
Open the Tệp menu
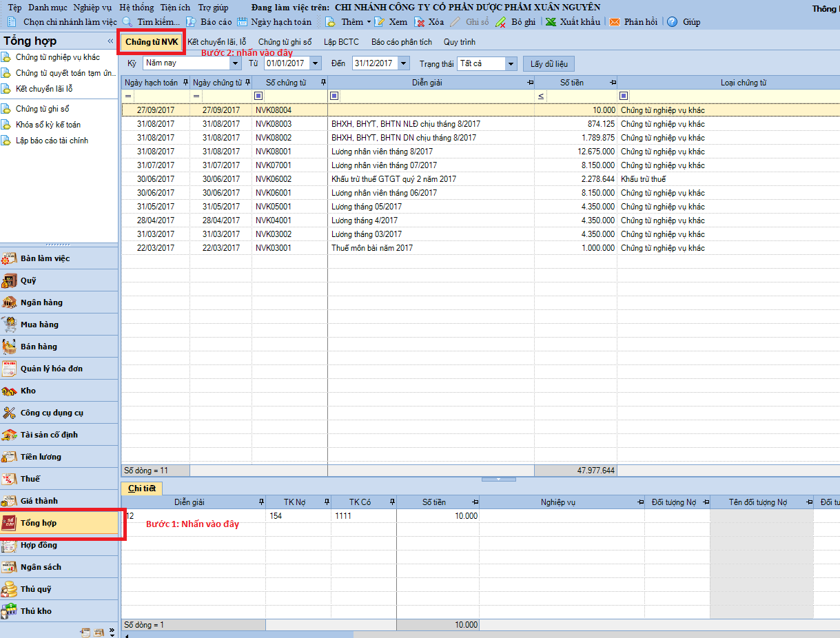tap(14, 7)
